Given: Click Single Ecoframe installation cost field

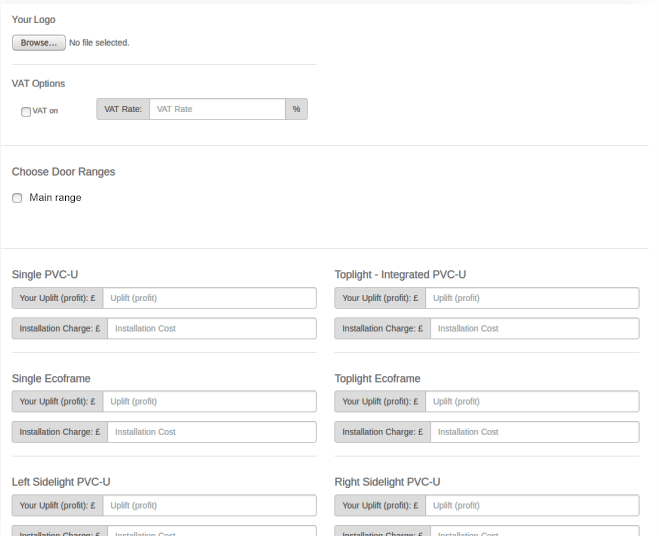Looking at the screenshot, I should (211, 432).
